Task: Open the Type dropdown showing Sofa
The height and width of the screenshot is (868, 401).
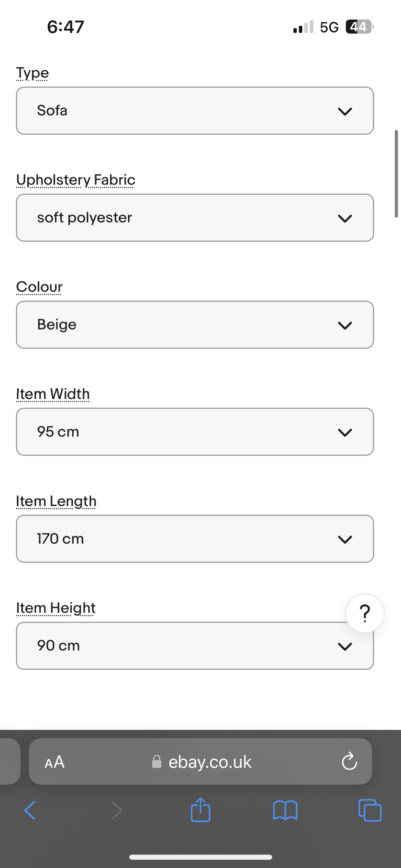Action: click(195, 111)
